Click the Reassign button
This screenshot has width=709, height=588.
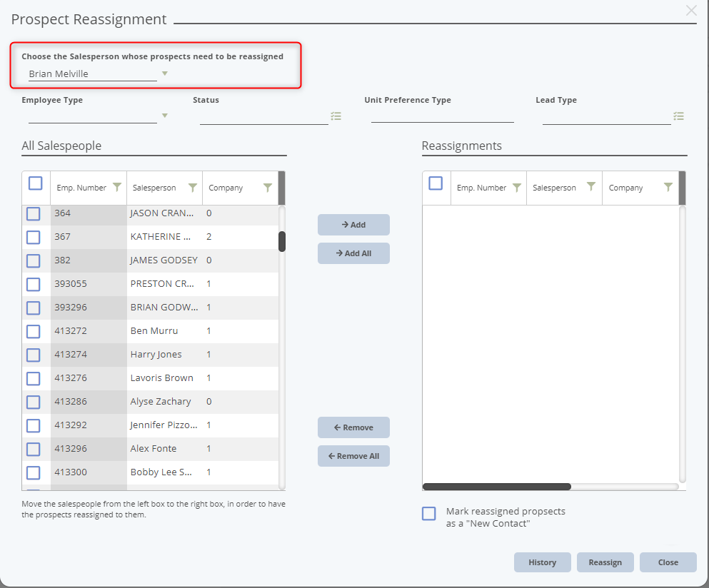[605, 562]
